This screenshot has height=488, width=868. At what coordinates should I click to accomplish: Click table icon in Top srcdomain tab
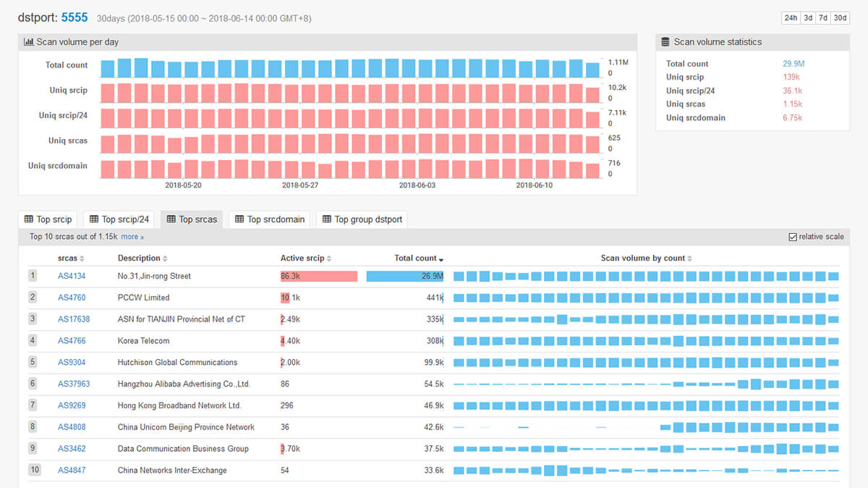pyautogui.click(x=239, y=219)
